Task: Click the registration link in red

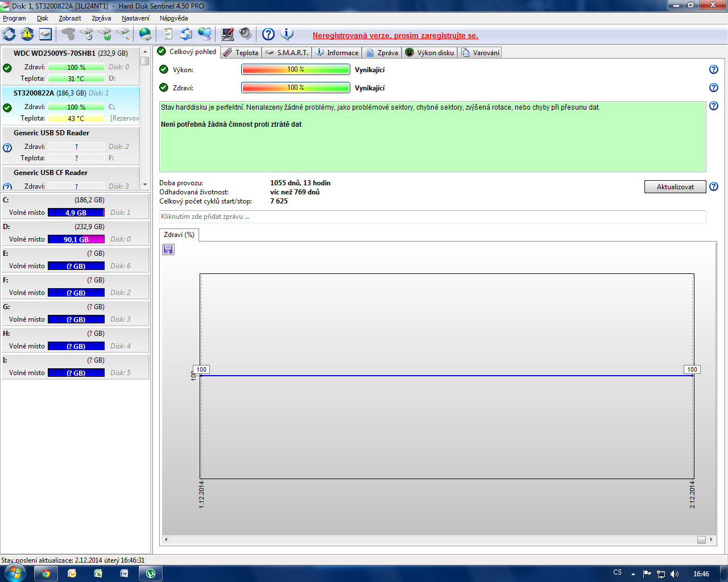Action: 395,35
